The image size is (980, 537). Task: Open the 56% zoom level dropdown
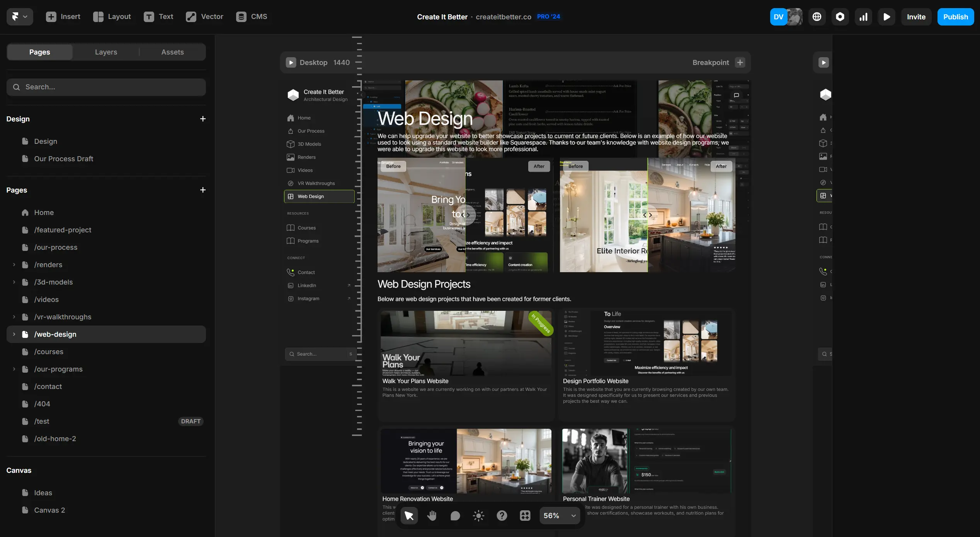560,515
